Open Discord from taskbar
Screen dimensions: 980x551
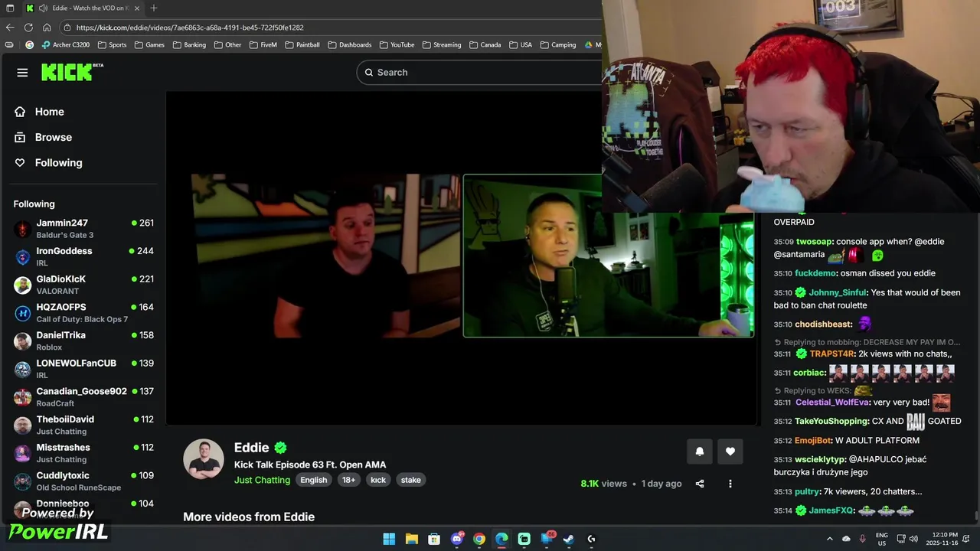click(457, 539)
